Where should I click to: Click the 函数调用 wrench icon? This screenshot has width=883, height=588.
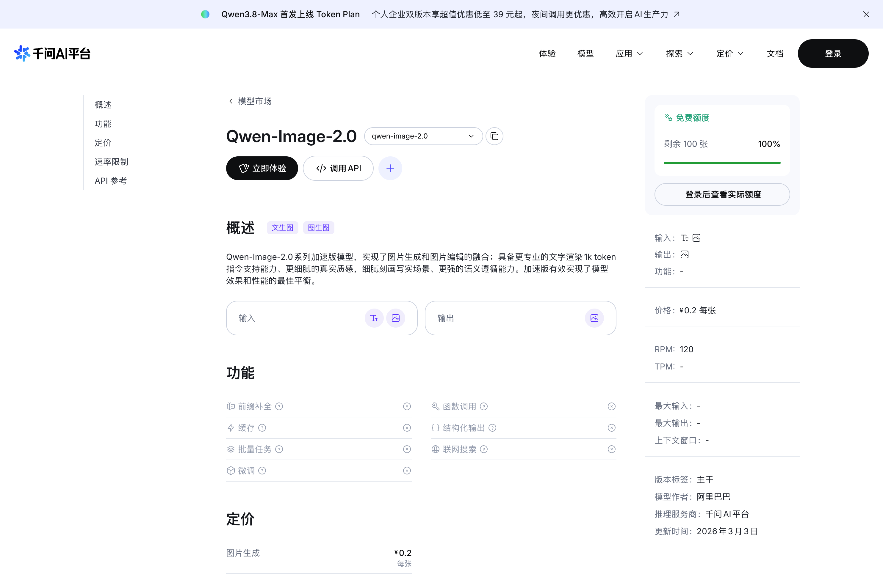[435, 406]
